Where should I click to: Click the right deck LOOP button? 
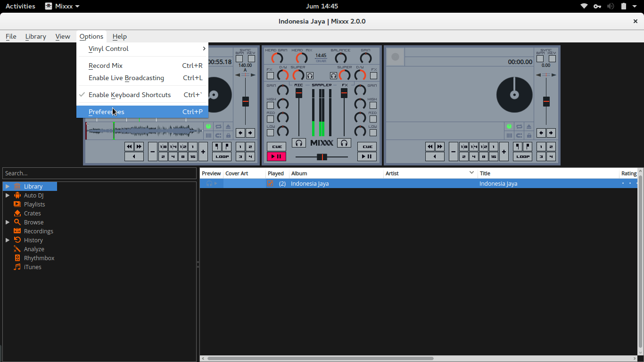tap(522, 156)
